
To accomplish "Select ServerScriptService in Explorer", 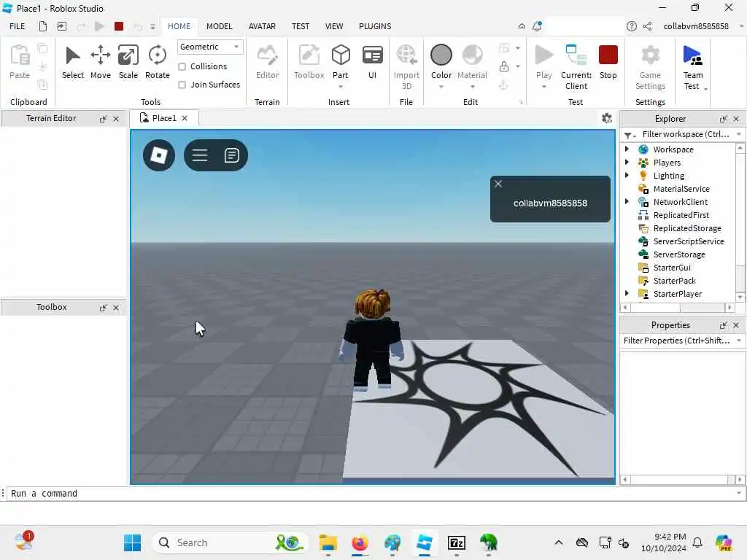I will [x=689, y=241].
